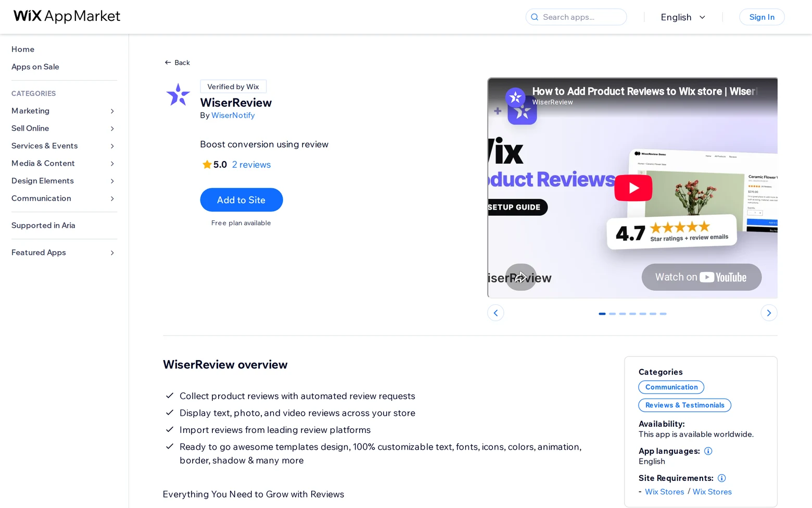Click Watch on YouTube button
Image resolution: width=812 pixels, height=508 pixels.
coord(701,277)
